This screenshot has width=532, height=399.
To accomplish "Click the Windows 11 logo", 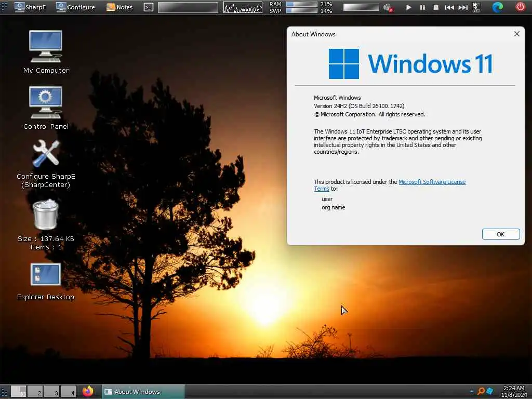I will [410, 64].
